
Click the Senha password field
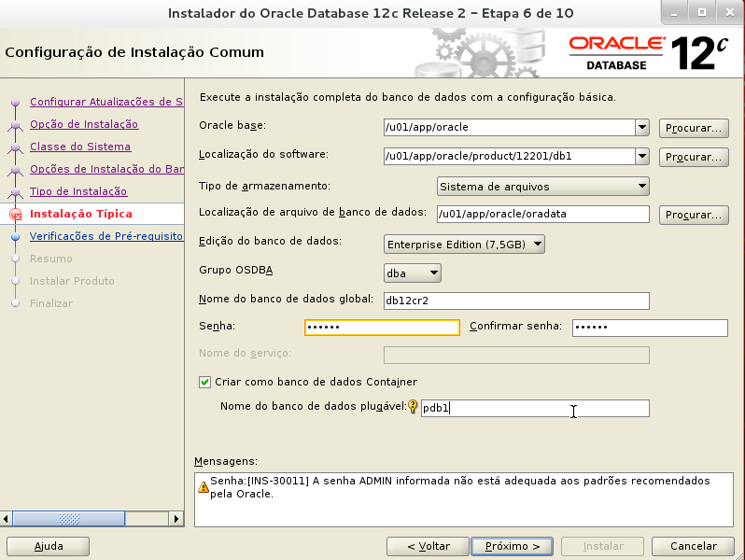pyautogui.click(x=382, y=328)
